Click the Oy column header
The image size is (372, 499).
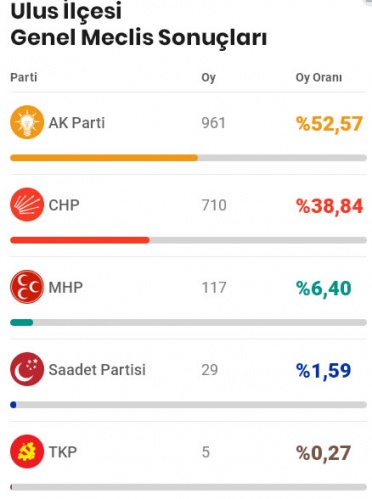click(208, 78)
